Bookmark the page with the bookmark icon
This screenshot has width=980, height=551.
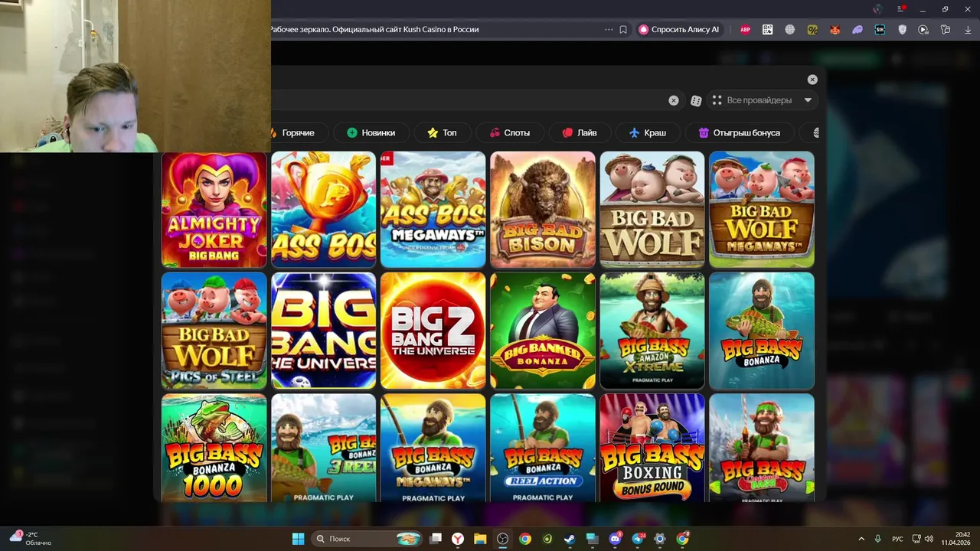(623, 30)
